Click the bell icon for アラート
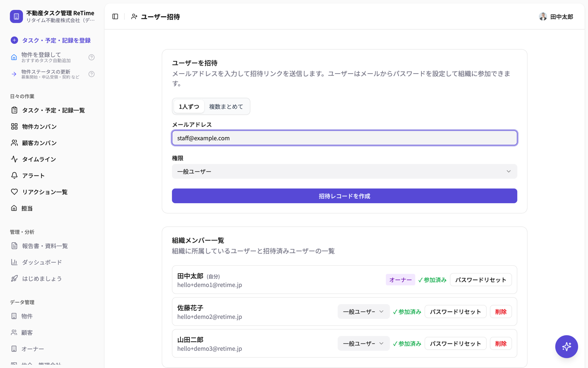The height and width of the screenshot is (368, 588). pos(14,175)
